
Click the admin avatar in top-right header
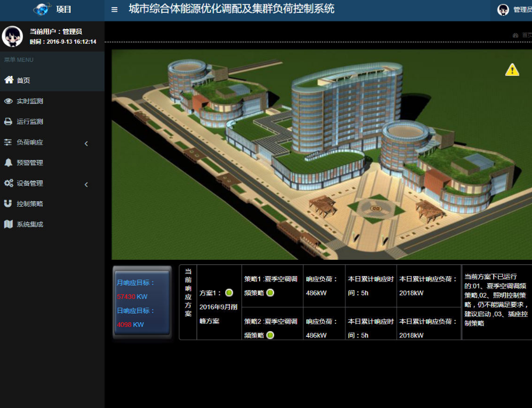[x=503, y=10]
